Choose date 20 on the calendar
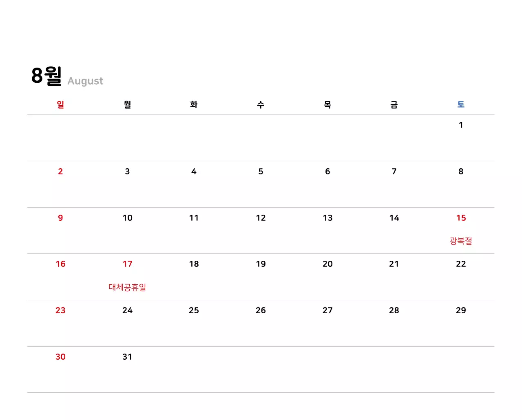The width and height of the screenshot is (522, 420). (x=327, y=264)
